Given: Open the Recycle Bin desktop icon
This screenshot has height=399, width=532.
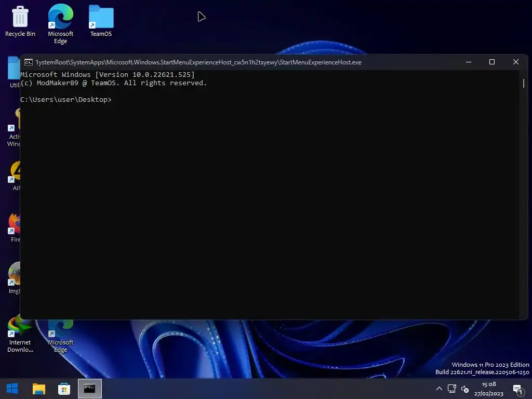Looking at the screenshot, I should [20, 21].
